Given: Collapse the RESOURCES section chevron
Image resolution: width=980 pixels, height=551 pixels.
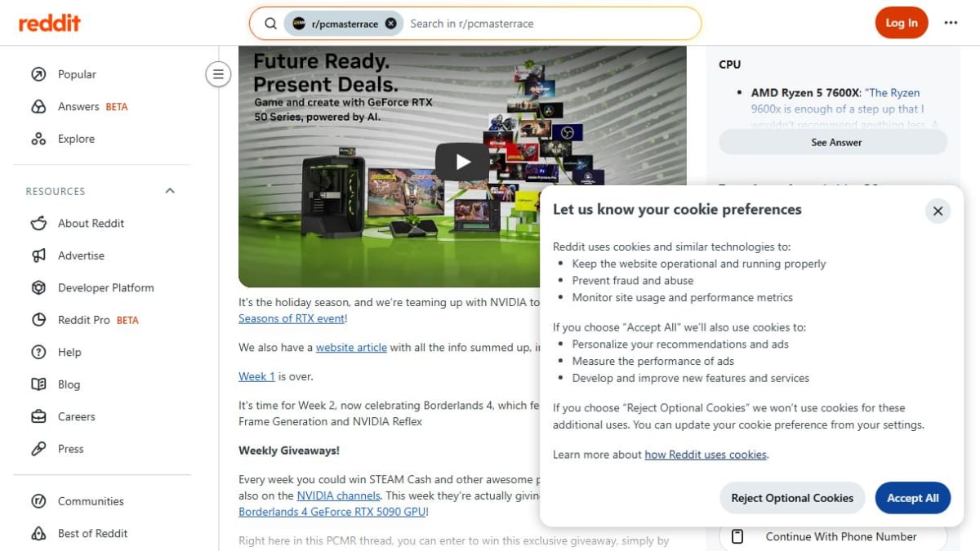Looking at the screenshot, I should [x=170, y=191].
